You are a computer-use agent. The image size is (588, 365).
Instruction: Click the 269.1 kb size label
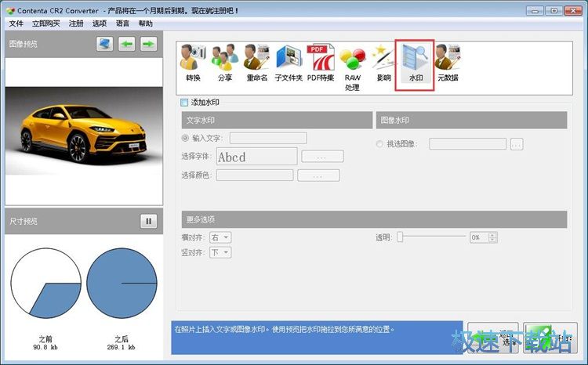pos(121,348)
